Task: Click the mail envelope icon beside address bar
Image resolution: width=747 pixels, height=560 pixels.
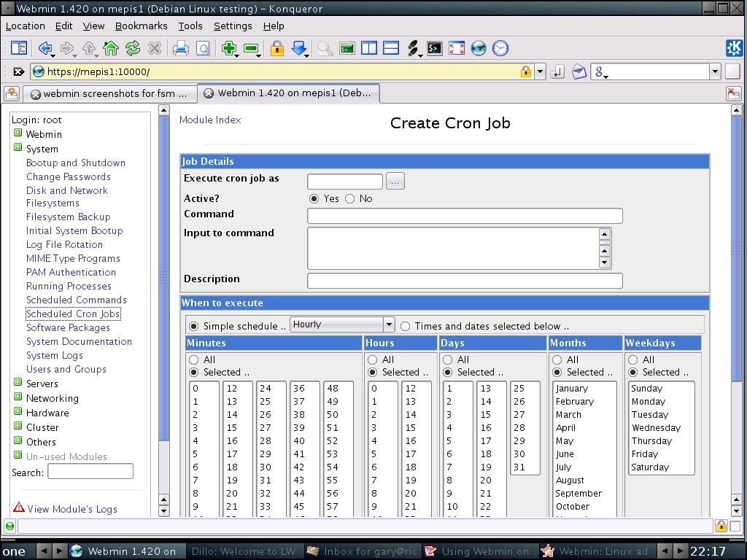Action: click(x=578, y=72)
